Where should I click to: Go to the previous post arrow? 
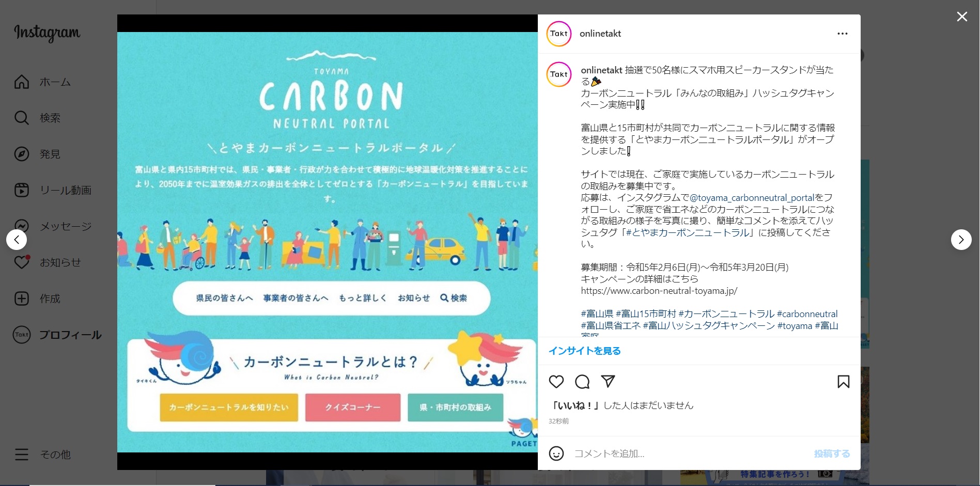pos(17,240)
